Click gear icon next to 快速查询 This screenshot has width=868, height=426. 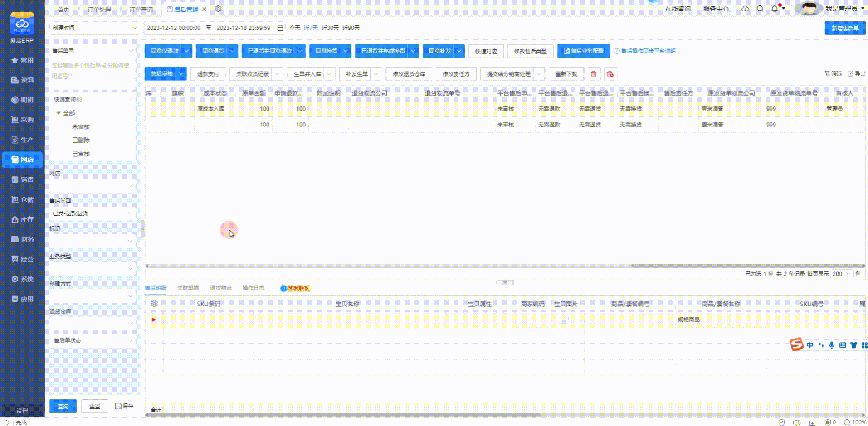point(80,99)
